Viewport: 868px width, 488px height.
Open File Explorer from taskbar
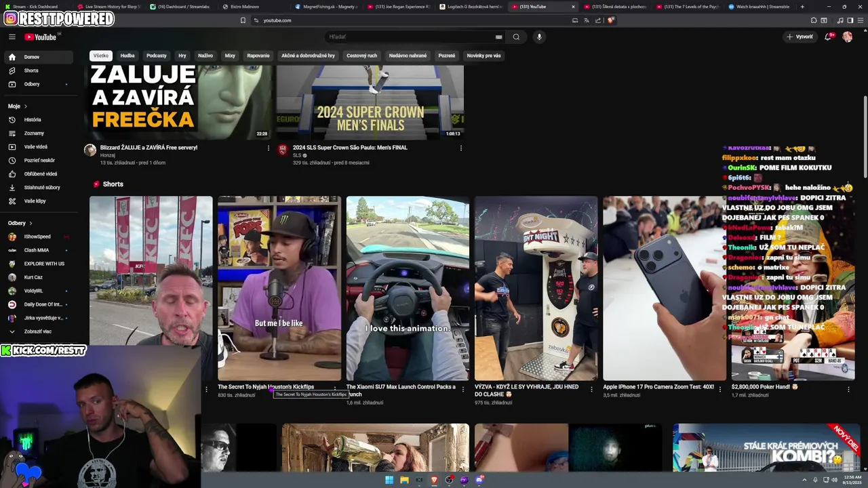tap(404, 480)
